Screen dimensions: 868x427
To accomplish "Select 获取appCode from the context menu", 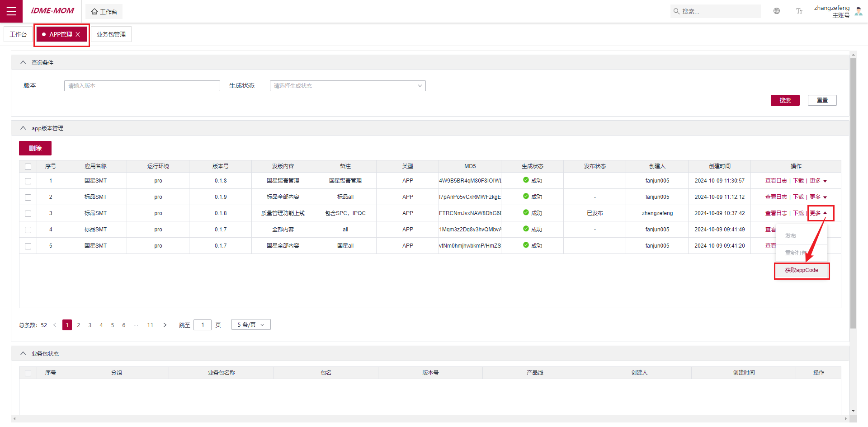I will point(802,270).
